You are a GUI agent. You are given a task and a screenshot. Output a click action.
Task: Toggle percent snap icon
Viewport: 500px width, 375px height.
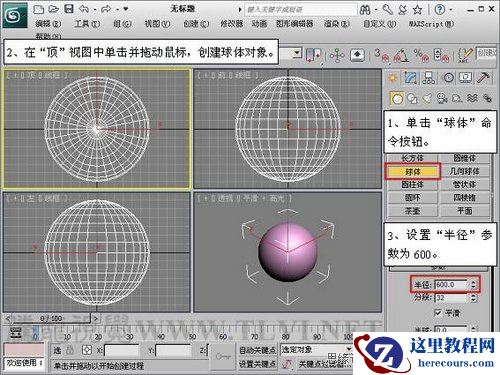421,56
